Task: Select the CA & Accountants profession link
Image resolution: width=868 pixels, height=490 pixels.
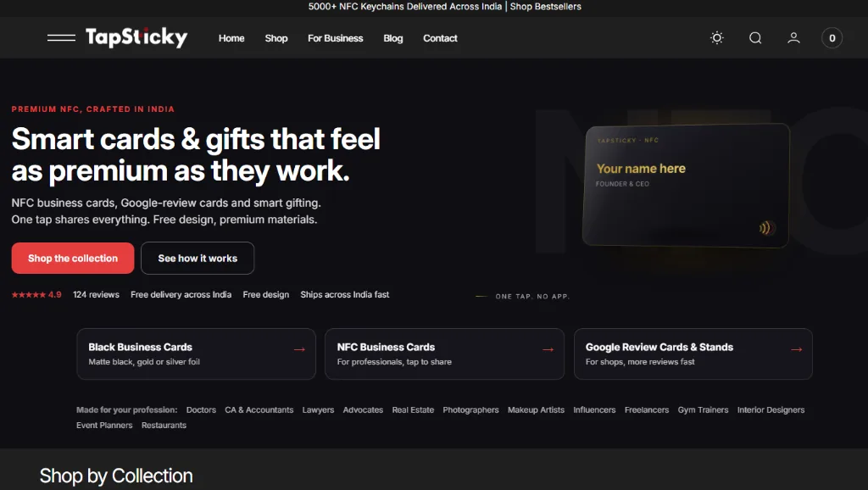Action: tap(259, 409)
